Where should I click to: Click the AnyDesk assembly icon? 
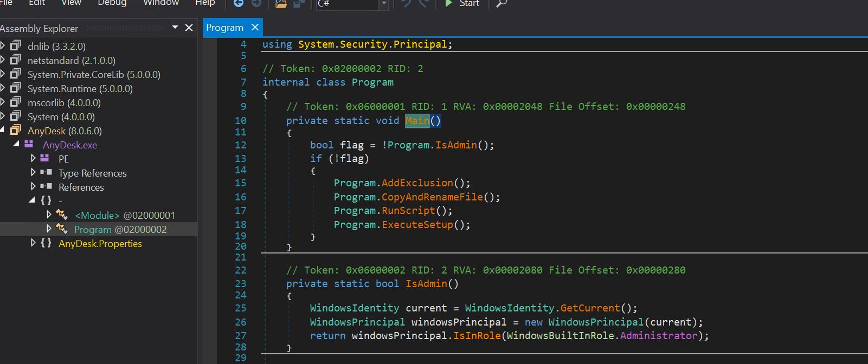tap(16, 131)
